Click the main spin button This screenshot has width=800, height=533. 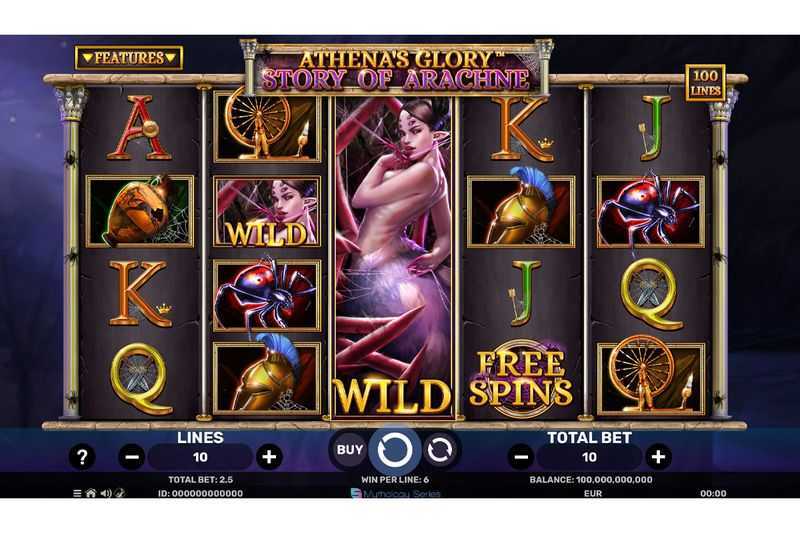click(x=395, y=450)
